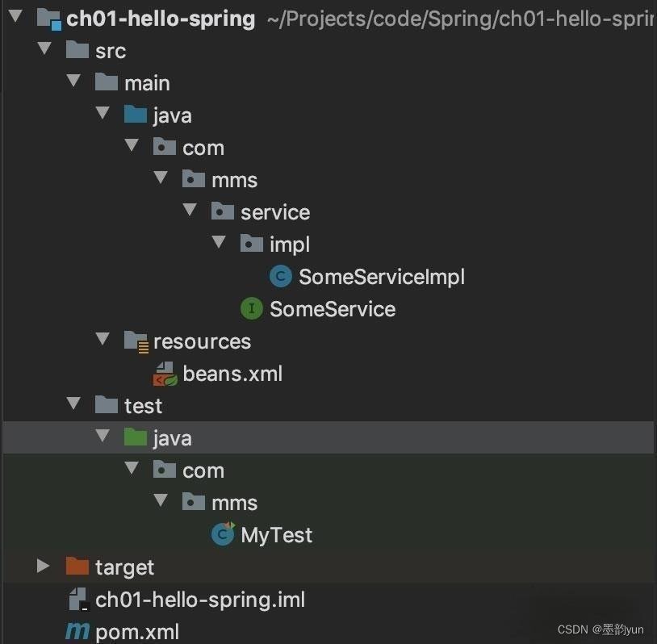Select the SomeServiceImpl tree entry
The height and width of the screenshot is (644, 657).
382,276
